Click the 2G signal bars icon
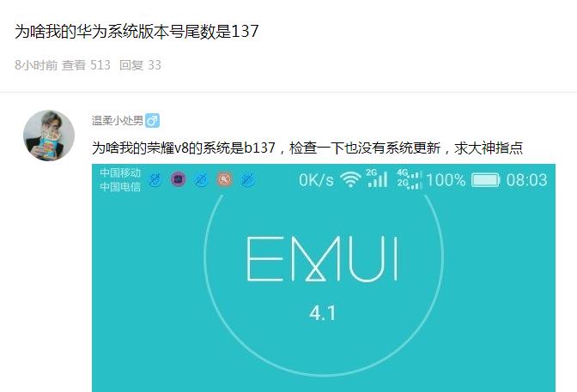Image resolution: width=577 pixels, height=392 pixels. [x=377, y=178]
